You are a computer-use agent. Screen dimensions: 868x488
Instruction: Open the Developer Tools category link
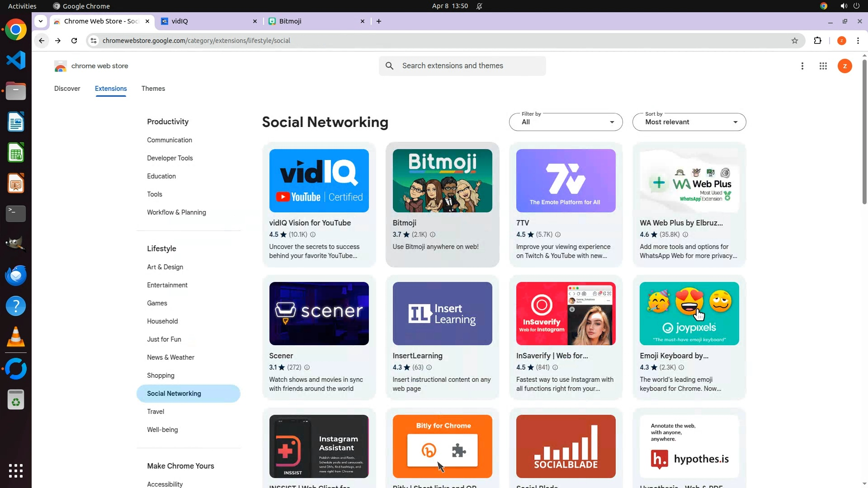point(170,158)
